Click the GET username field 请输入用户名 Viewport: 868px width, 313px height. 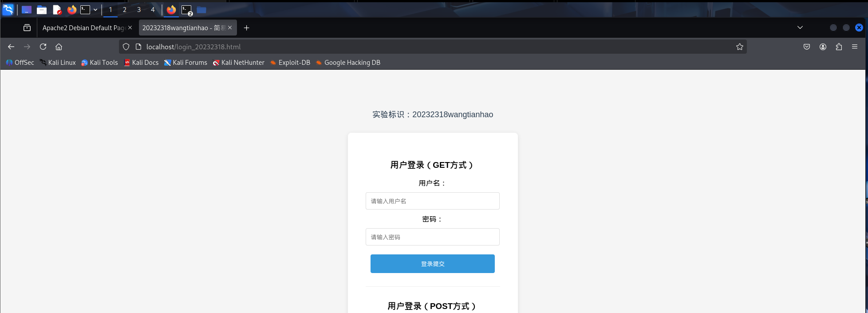pos(433,201)
